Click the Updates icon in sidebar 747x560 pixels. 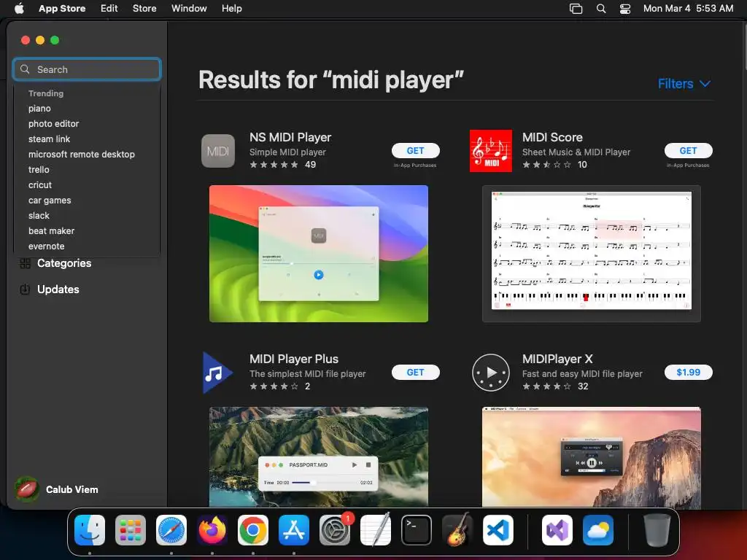[26, 289]
